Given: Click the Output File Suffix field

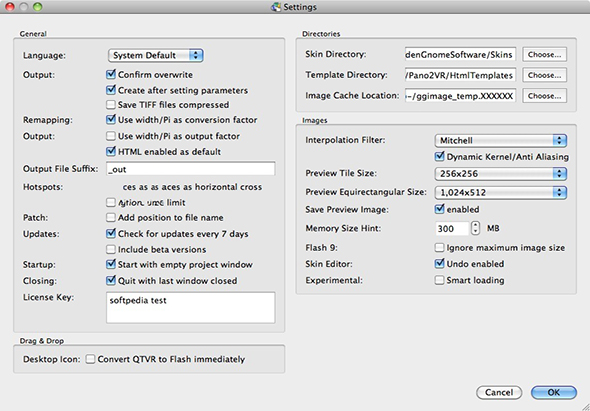Looking at the screenshot, I should 190,169.
